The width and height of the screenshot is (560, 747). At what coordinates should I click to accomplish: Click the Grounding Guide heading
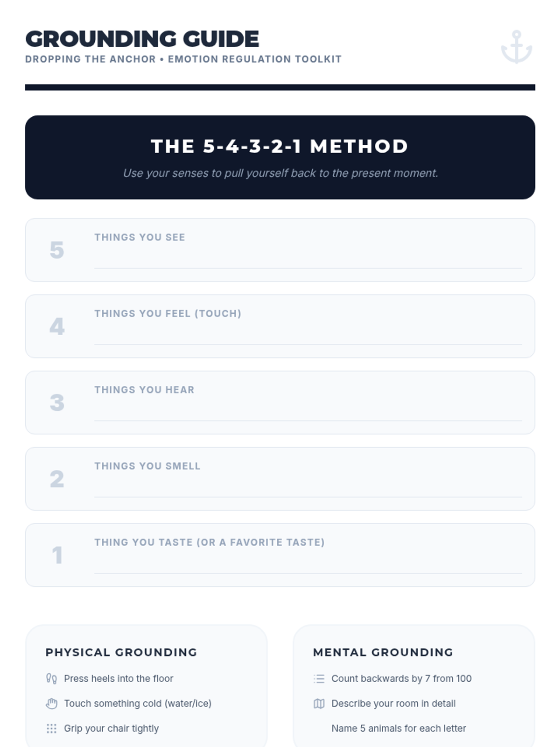point(142,39)
